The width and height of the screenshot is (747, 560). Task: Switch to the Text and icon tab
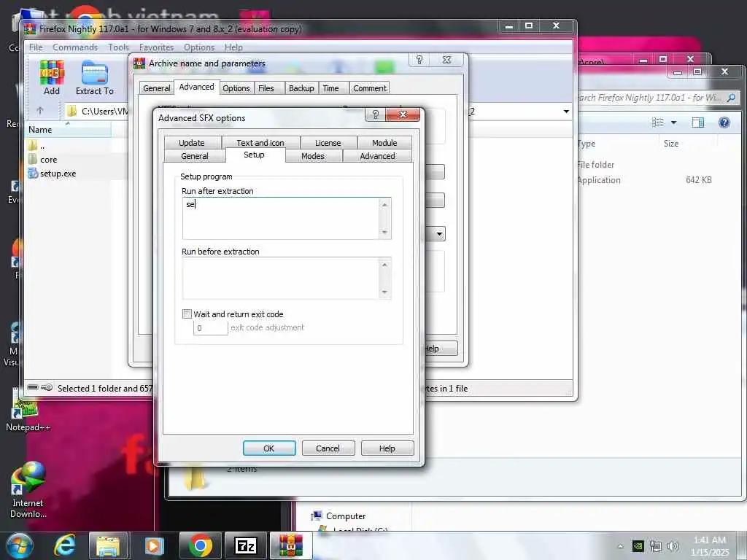point(260,143)
